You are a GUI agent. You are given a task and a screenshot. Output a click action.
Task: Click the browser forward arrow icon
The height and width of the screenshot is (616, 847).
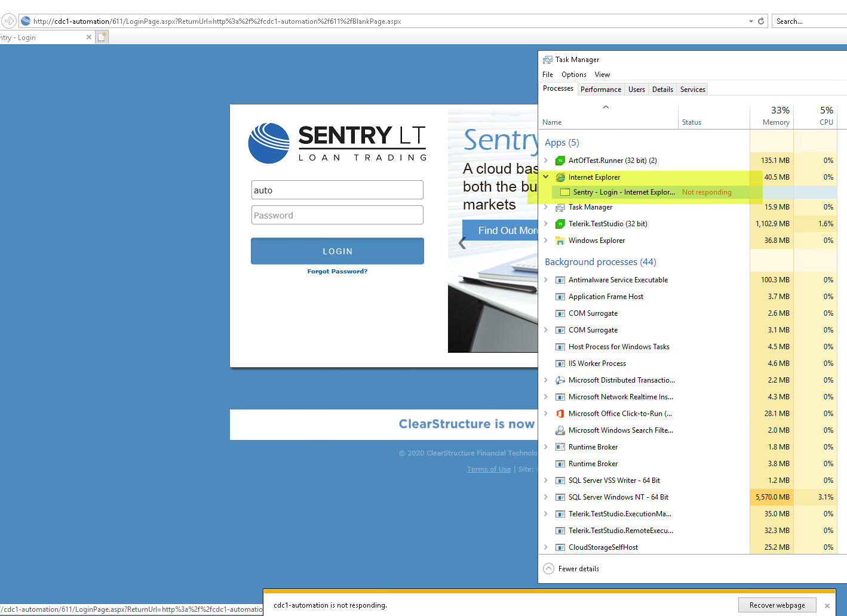[x=9, y=21]
